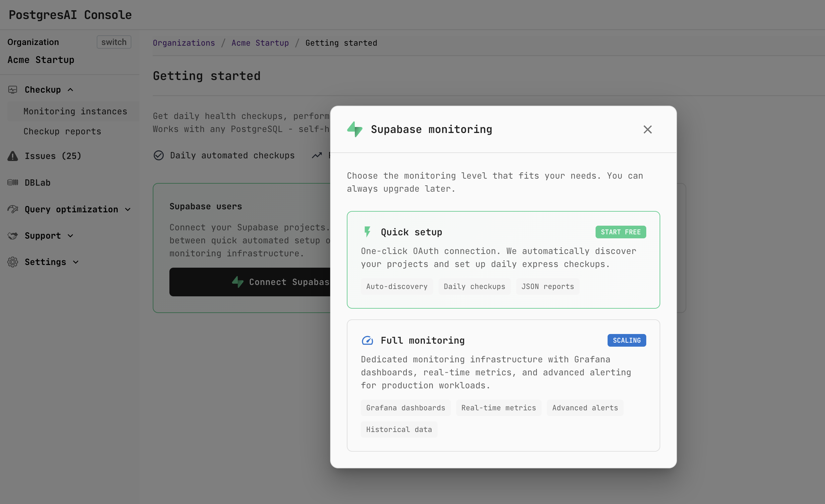Image resolution: width=825 pixels, height=504 pixels.
Task: Click the Supabase lightning bolt in dialog header
Action: pos(354,129)
